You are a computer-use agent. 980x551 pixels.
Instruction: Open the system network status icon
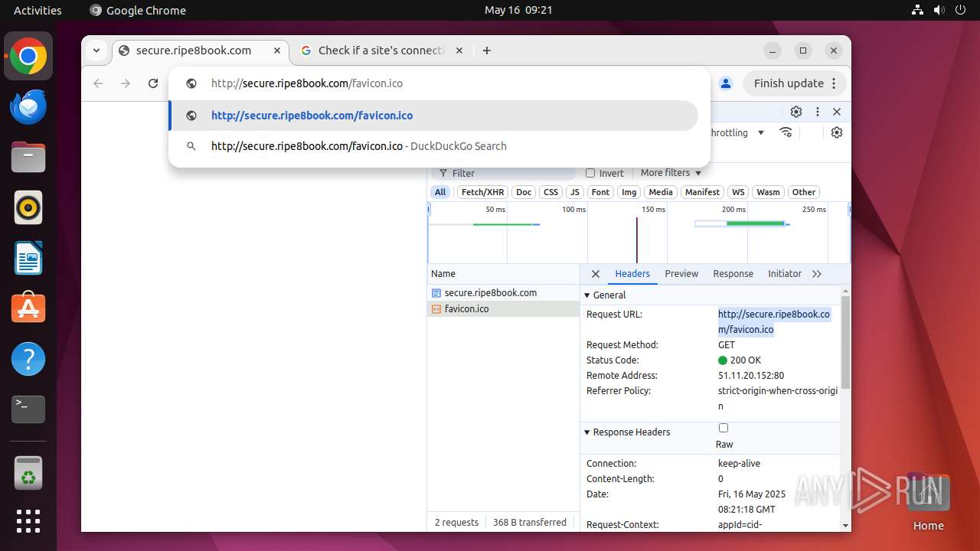918,10
